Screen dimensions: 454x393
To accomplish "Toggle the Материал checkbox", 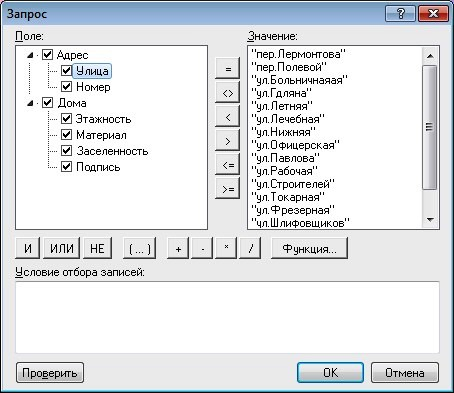I will pos(66,135).
